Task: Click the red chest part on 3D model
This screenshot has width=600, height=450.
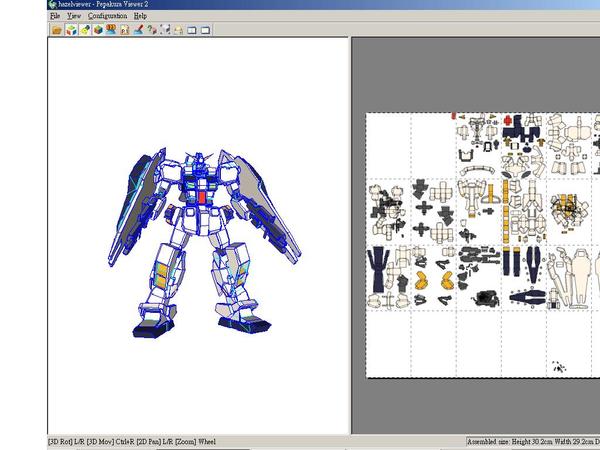Action: point(202,197)
